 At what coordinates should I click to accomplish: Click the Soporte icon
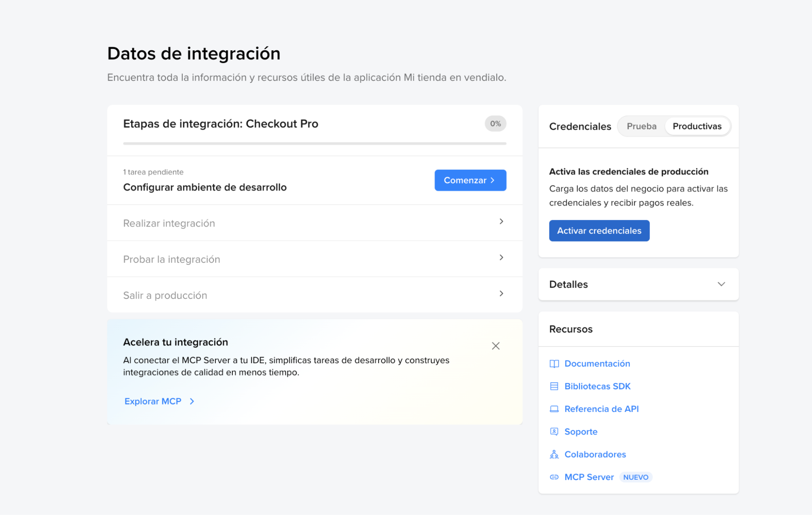[x=554, y=432]
